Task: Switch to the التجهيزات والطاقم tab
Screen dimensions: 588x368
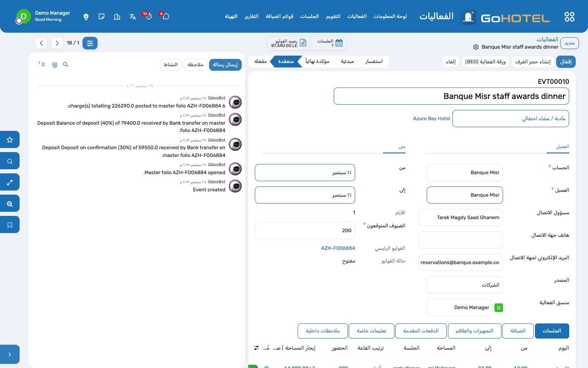Action: (474, 331)
